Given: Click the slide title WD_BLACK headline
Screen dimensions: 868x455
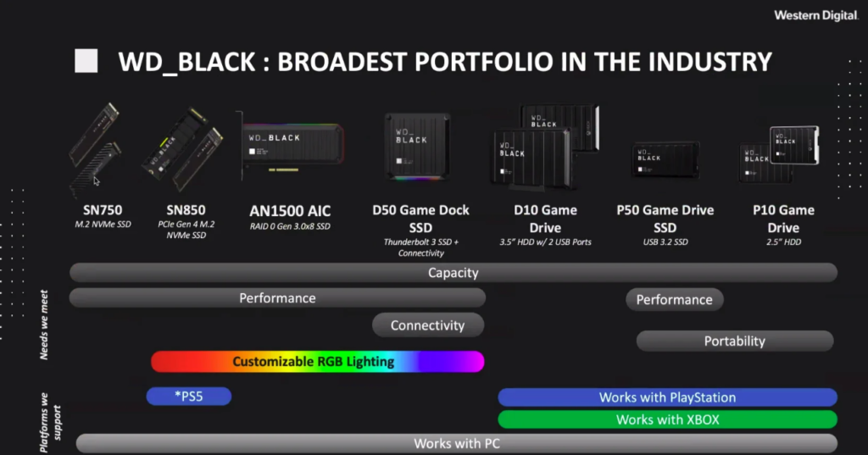Looking at the screenshot, I should click(x=445, y=62).
